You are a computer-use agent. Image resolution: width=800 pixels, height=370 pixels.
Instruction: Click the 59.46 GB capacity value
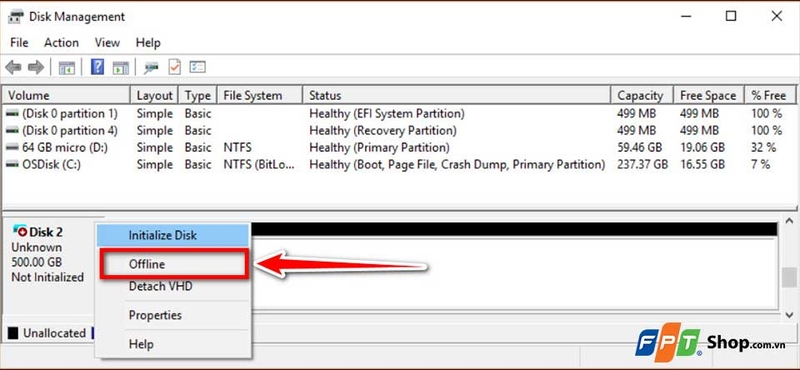(x=639, y=148)
